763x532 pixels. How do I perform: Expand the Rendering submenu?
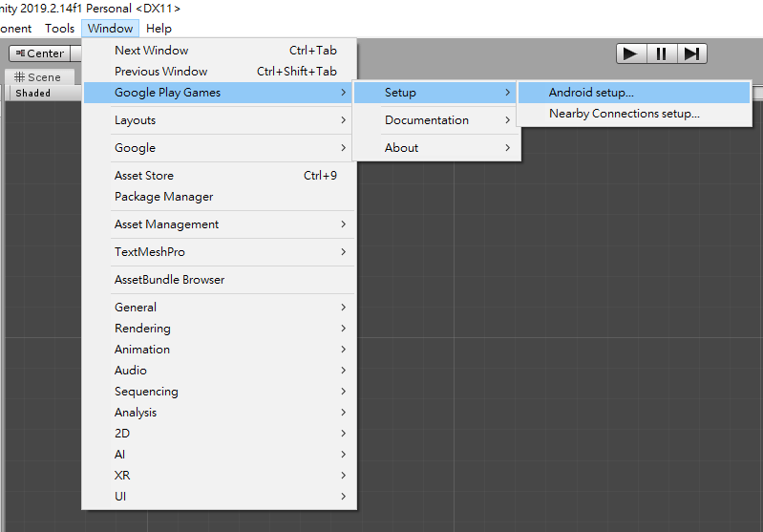tap(142, 329)
